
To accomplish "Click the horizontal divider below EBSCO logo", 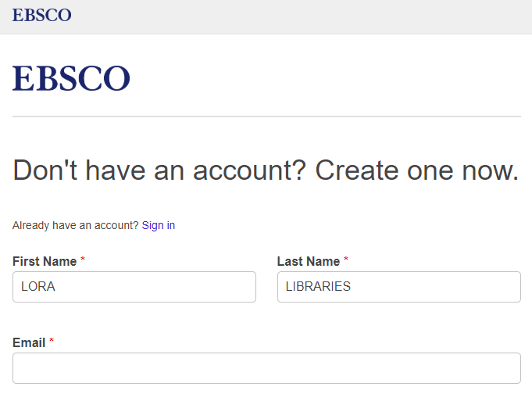I will [266, 116].
